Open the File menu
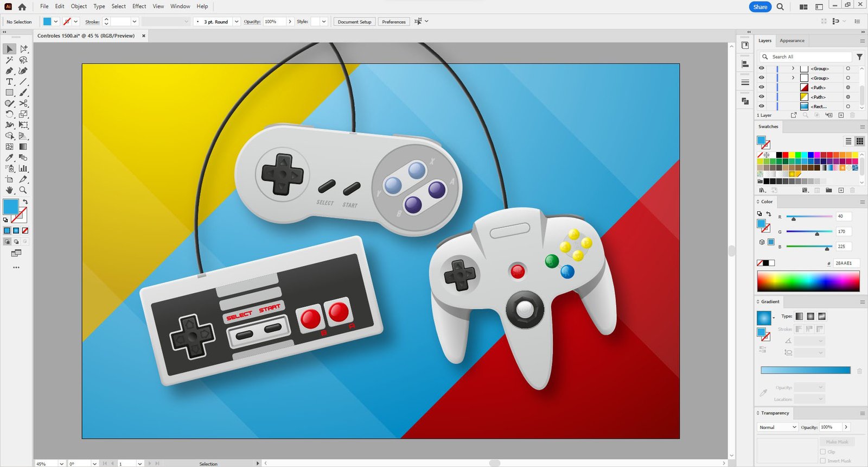This screenshot has width=868, height=467. [x=44, y=7]
